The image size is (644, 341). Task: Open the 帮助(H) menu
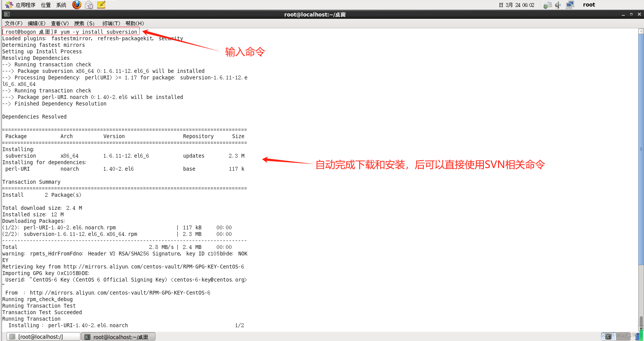pyautogui.click(x=135, y=23)
